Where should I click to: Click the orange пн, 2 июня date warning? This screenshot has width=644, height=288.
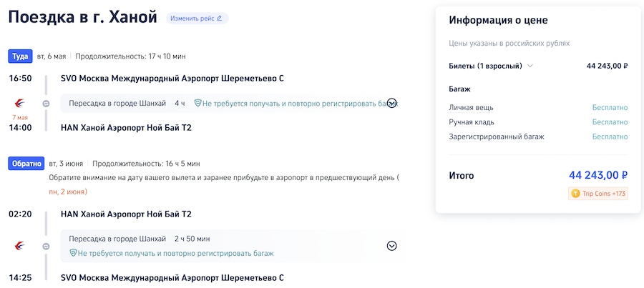pyautogui.click(x=68, y=192)
